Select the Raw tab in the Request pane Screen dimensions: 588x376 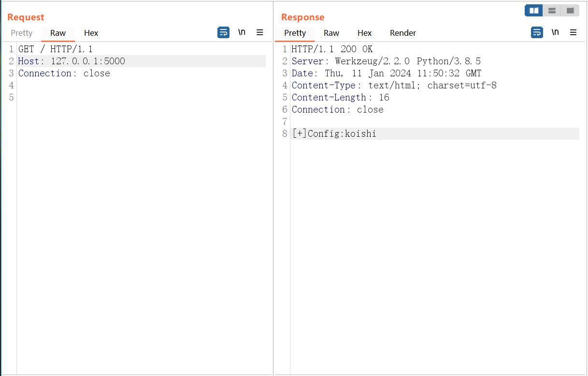point(58,33)
